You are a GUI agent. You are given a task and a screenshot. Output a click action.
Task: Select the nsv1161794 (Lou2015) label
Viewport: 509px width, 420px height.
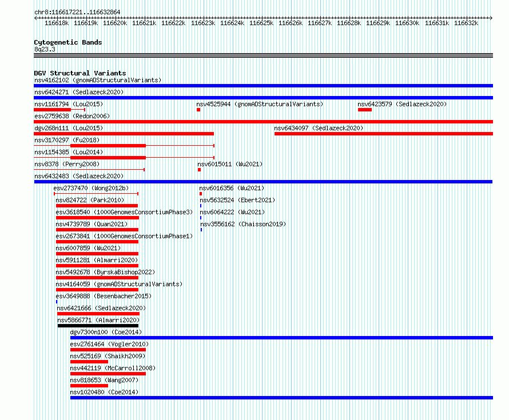tap(69, 104)
